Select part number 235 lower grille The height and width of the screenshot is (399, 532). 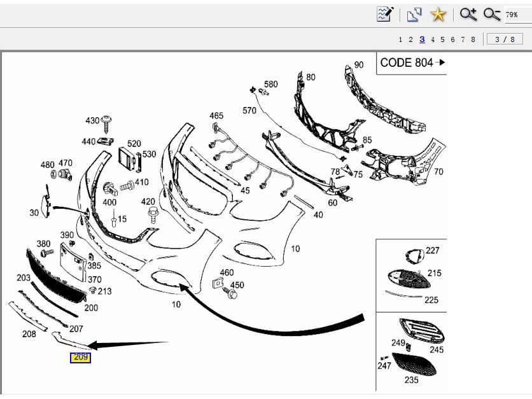coord(412,380)
